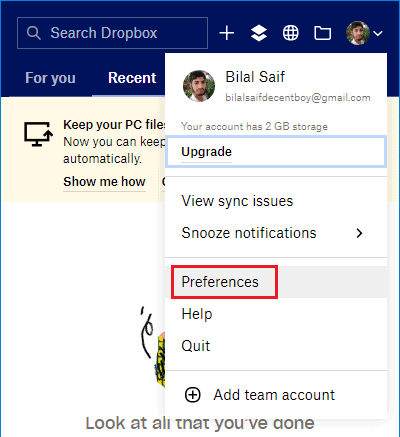
Task: Click the computer upload icon in banner
Action: [39, 134]
